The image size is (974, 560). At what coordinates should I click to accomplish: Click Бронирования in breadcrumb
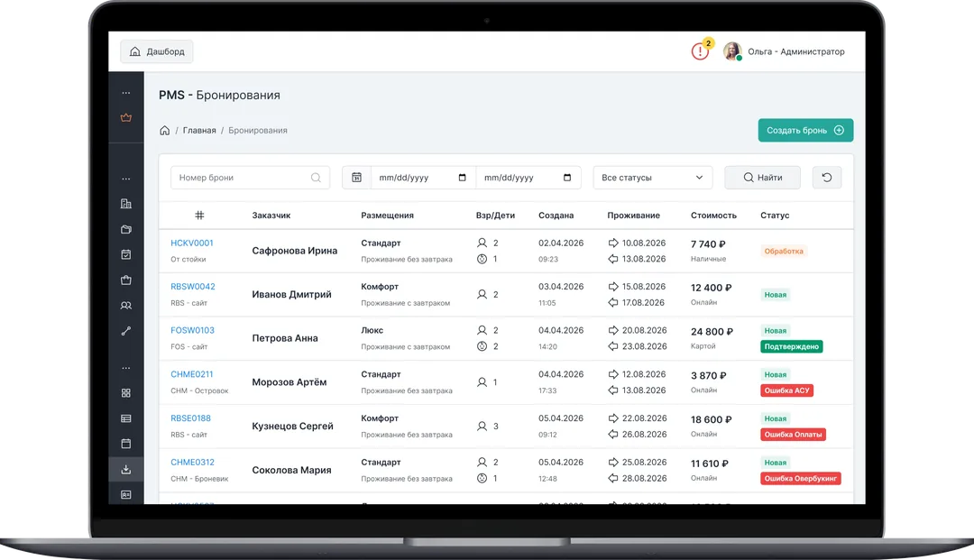pyautogui.click(x=258, y=131)
